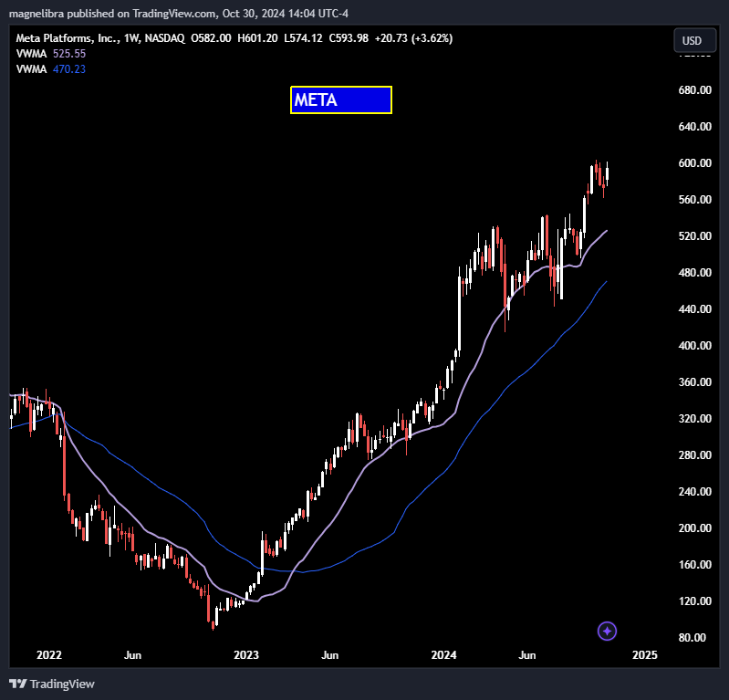Click the magnelibra published header text
The image size is (729, 700).
click(x=179, y=14)
